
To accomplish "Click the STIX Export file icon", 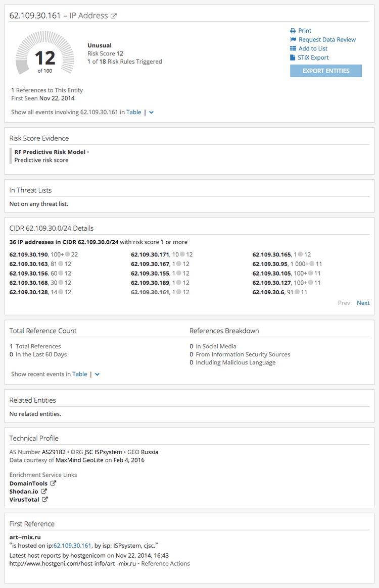I will click(293, 58).
